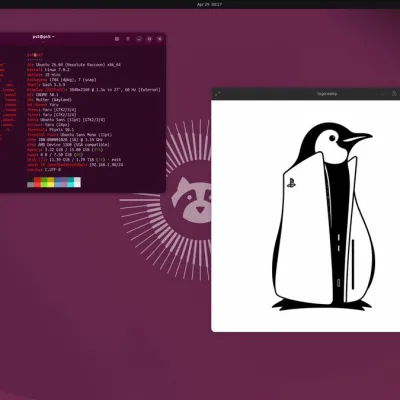This screenshot has width=400, height=400.
Task: Click the local IP value '192.168.1.90/24'
Action: [x=107, y=165]
